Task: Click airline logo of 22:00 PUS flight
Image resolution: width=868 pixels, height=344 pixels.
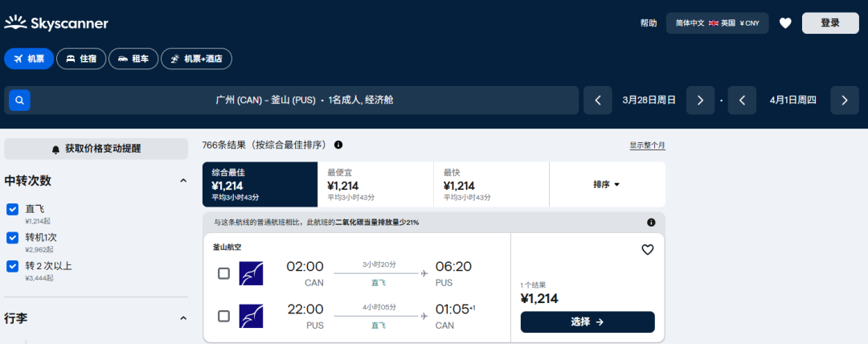Action: 251,317
